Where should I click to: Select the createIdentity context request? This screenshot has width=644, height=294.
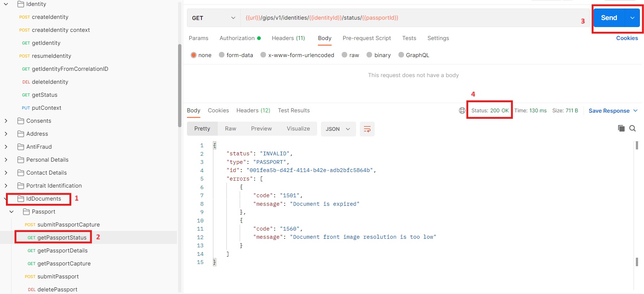click(55, 30)
